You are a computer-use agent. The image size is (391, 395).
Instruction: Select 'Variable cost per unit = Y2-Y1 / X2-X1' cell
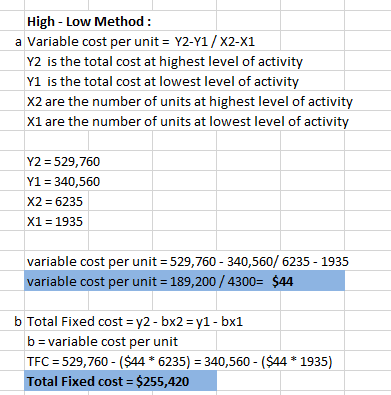tap(141, 42)
